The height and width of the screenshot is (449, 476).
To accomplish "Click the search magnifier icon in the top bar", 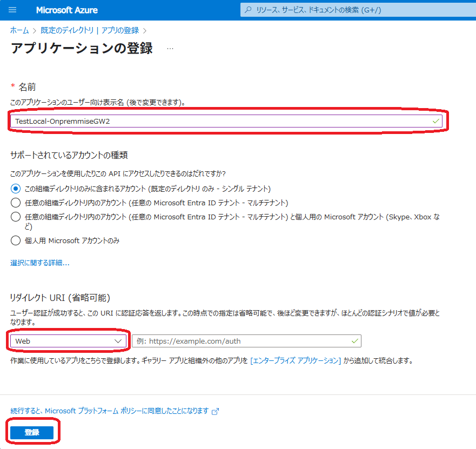I will (248, 10).
